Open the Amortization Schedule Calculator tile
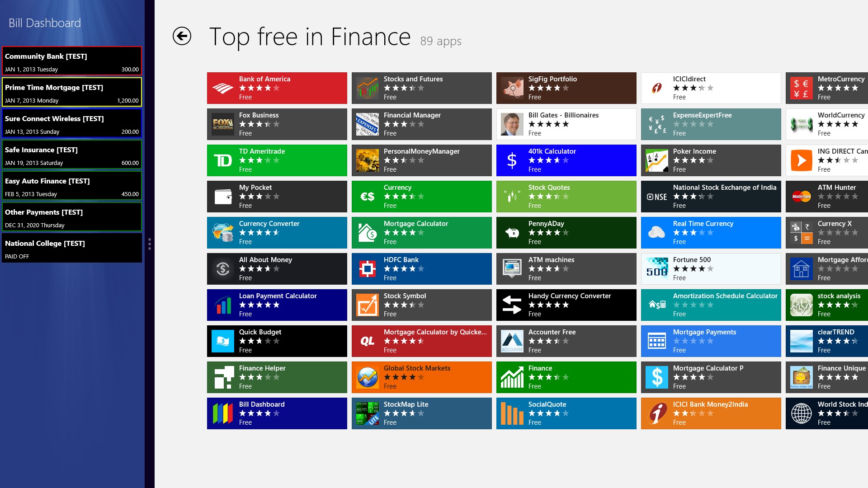The image size is (868, 488). tap(711, 305)
